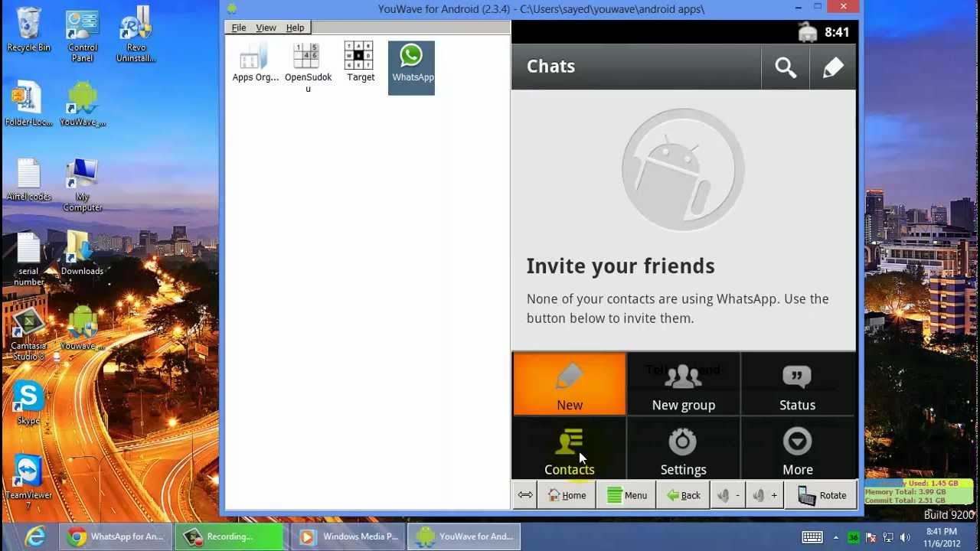Click the volume speaker icon in the tray
The width and height of the screenshot is (980, 551).
(x=905, y=537)
